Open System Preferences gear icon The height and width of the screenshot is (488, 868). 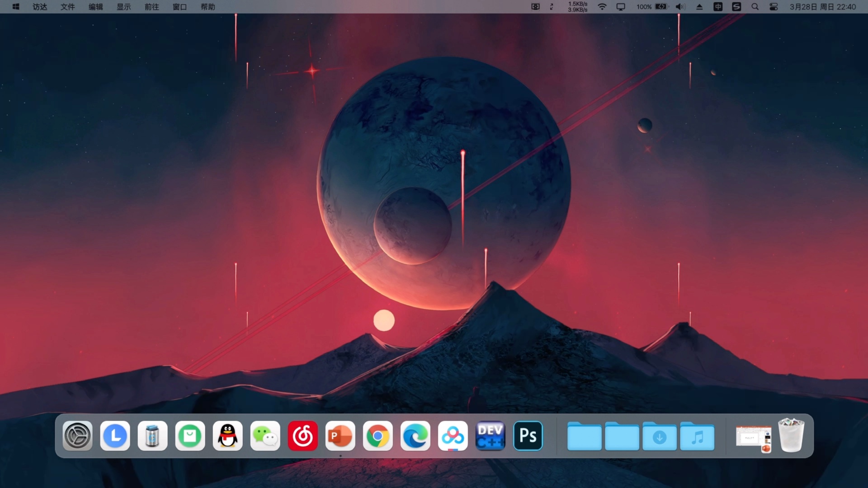(x=77, y=436)
